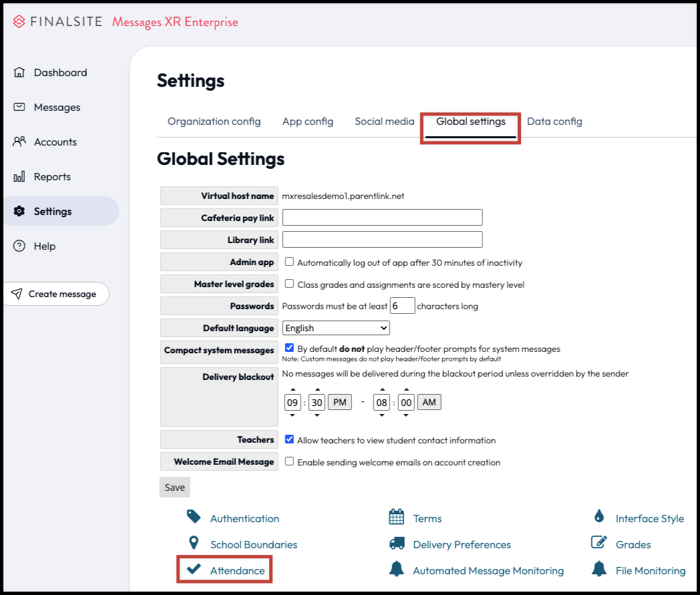Click the Interface Style droplet icon
This screenshot has width=700, height=595.
pos(599,517)
